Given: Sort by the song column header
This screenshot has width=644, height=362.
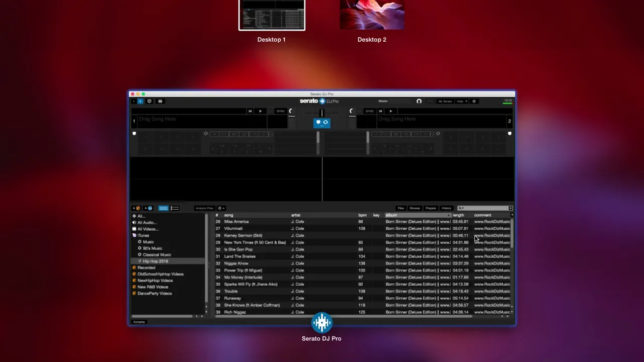Looking at the screenshot, I should coord(228,215).
